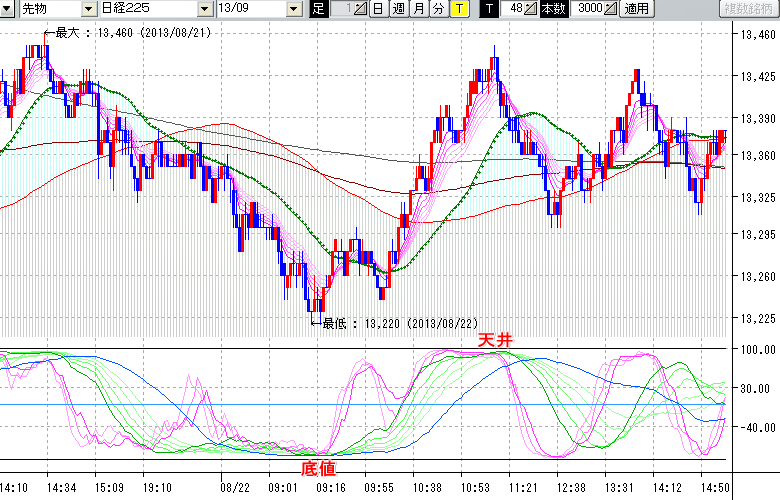Open the 先物 product type dropdown
The width and height of the screenshot is (780, 500).
click(85, 9)
